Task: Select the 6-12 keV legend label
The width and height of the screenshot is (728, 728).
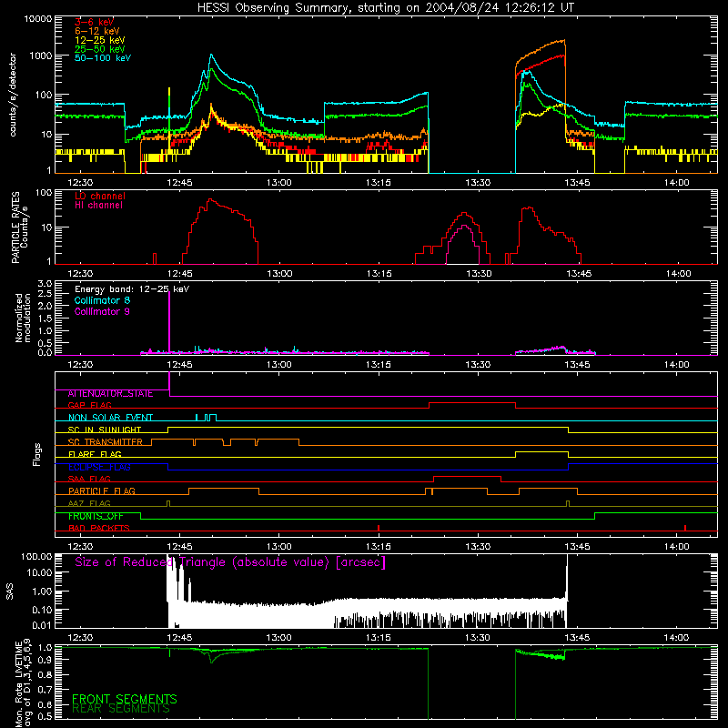Action: (x=97, y=31)
